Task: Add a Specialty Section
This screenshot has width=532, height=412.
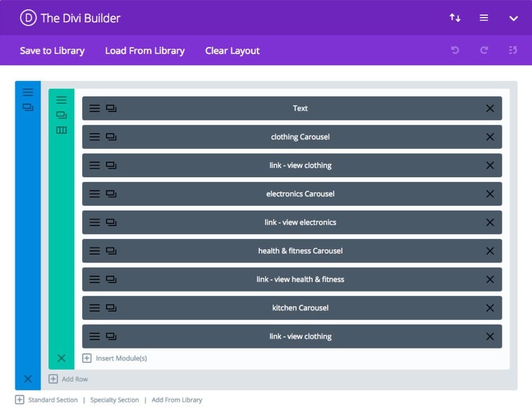Action: (x=114, y=400)
